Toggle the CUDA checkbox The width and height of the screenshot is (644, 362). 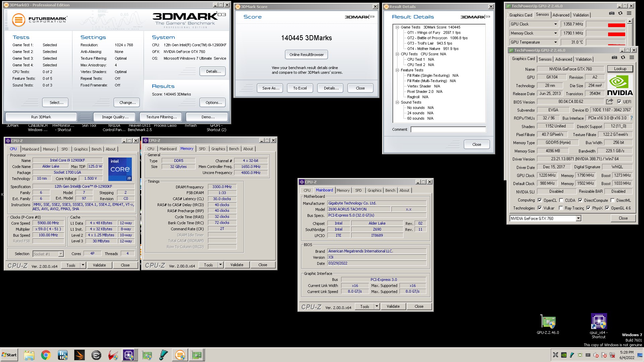tap(561, 200)
